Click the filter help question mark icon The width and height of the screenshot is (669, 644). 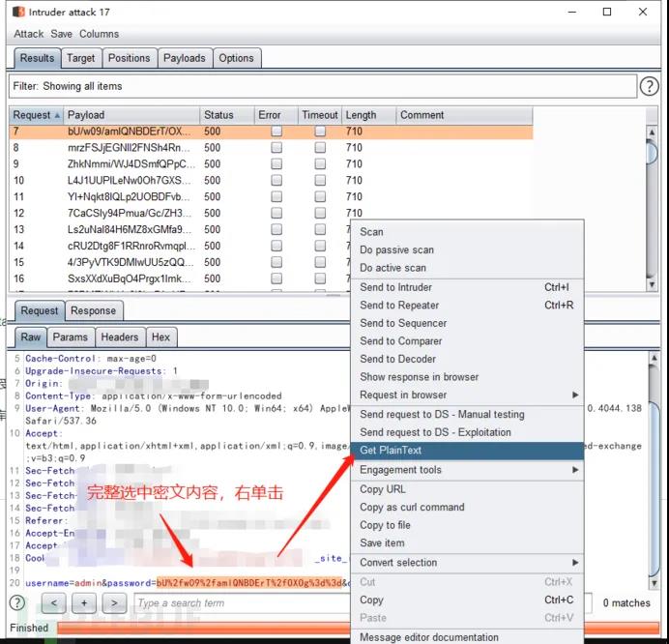(x=649, y=86)
